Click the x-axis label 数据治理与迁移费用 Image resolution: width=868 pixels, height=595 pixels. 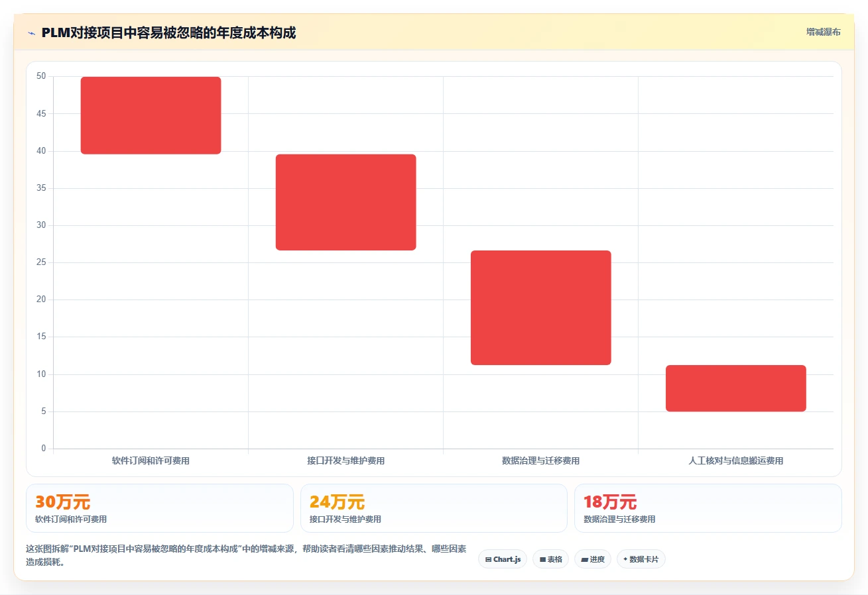(540, 460)
